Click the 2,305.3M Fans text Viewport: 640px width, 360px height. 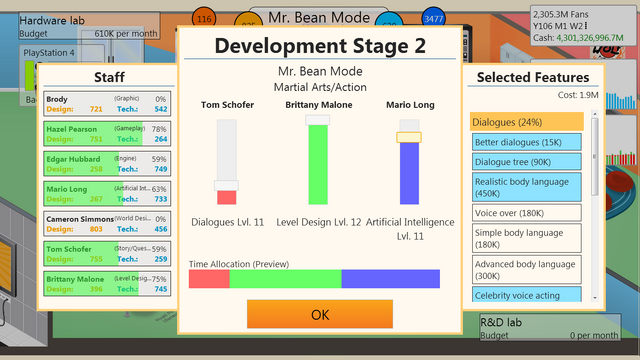tap(560, 14)
